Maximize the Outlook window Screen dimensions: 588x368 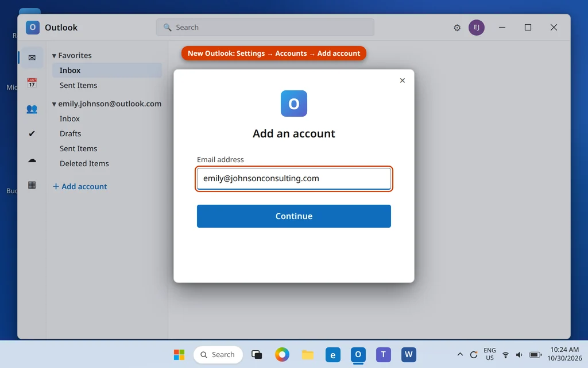(x=528, y=28)
